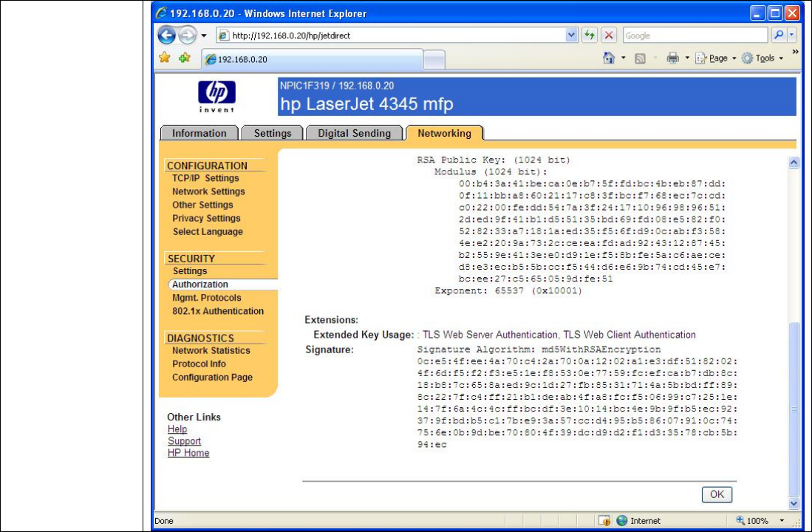Click the Internet Explorer title bar icon
Viewport: 812px width, 532px height.
coord(162,13)
